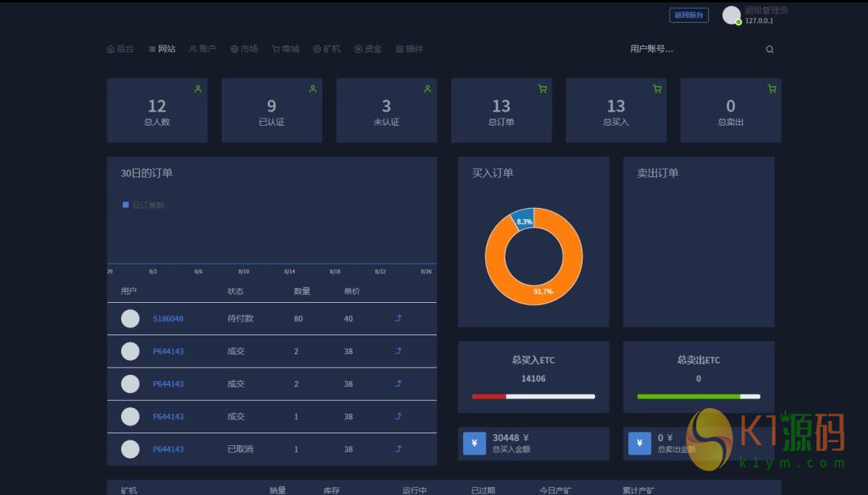Click the 待付款 status text
This screenshot has height=495, width=868.
point(241,319)
